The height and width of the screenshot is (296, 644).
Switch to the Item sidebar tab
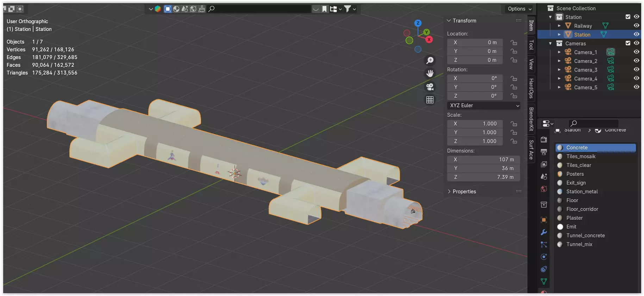point(531,25)
